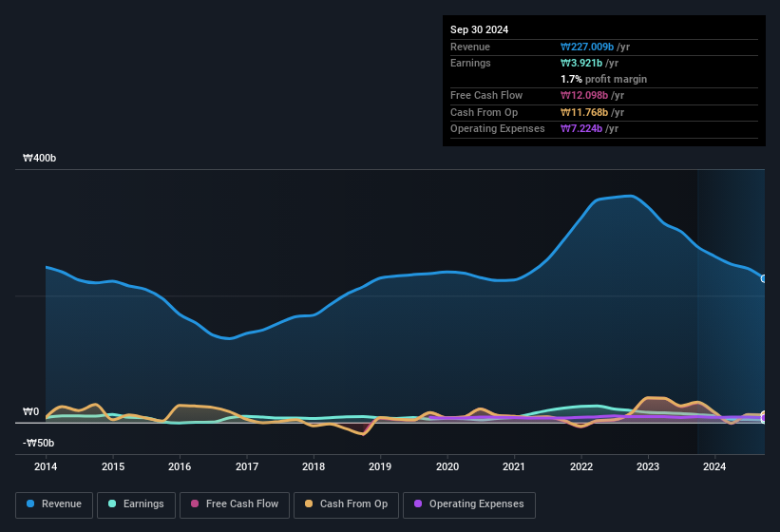780x532 pixels.
Task: Click the Free Cash Flow label in tooltip
Action: click(486, 95)
